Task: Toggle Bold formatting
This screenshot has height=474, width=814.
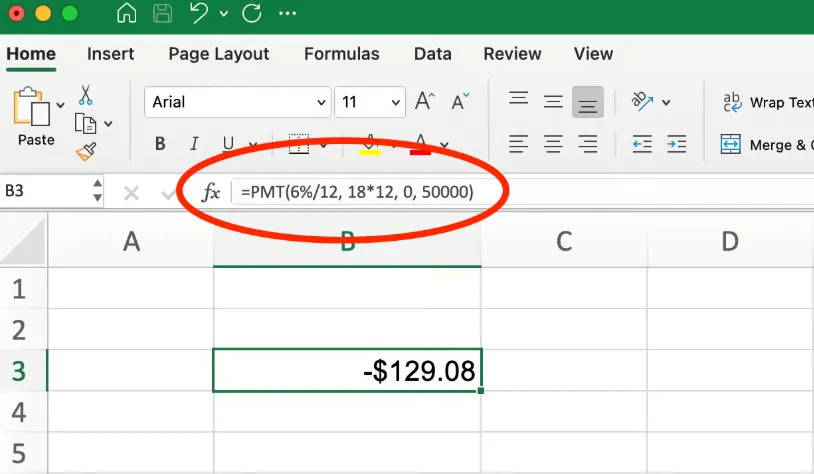Action: (x=160, y=144)
